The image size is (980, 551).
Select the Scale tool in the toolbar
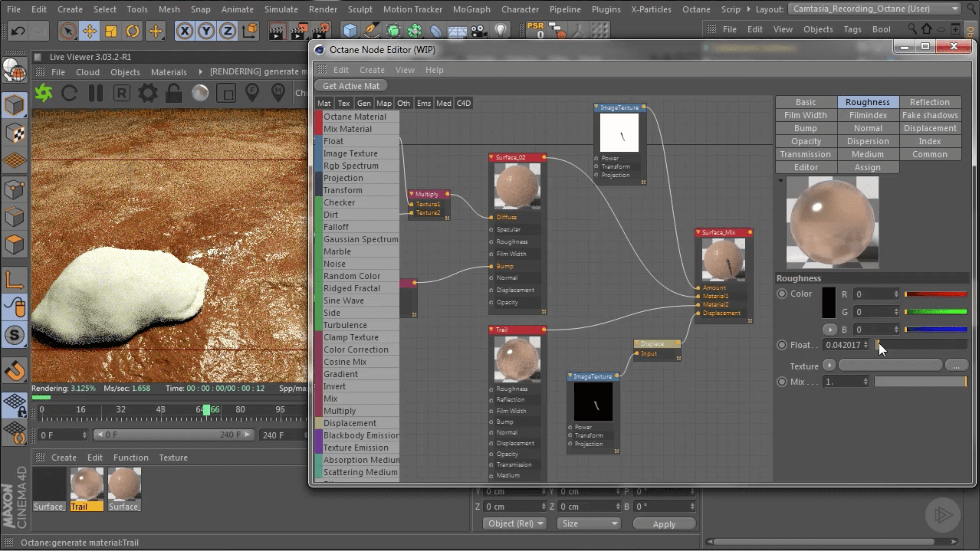tap(111, 31)
